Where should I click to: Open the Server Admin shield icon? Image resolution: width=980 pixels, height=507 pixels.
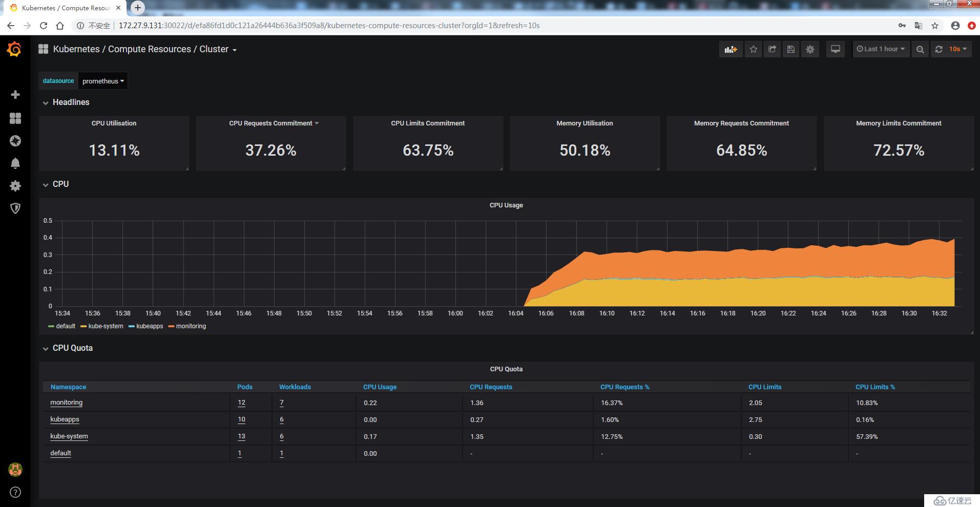[15, 208]
